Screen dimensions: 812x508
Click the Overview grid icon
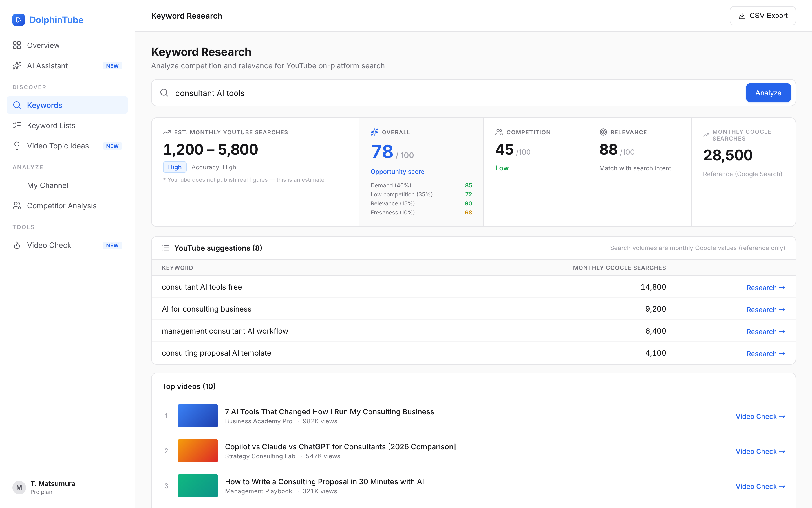(17, 45)
